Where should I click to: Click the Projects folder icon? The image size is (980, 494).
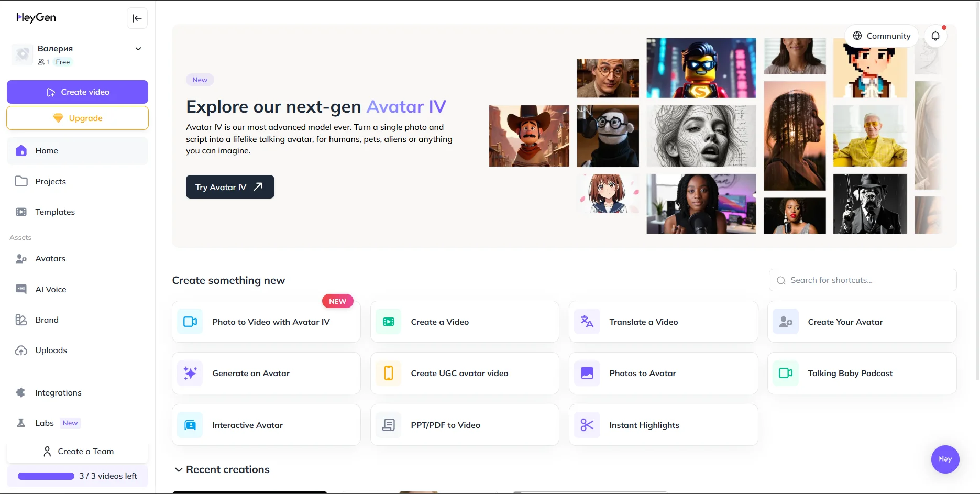click(x=21, y=181)
